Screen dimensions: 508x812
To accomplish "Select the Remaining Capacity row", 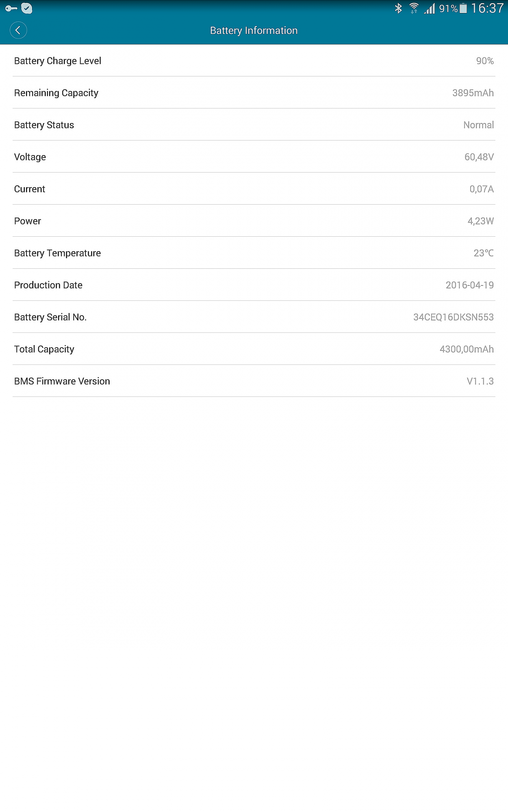I will (x=254, y=93).
